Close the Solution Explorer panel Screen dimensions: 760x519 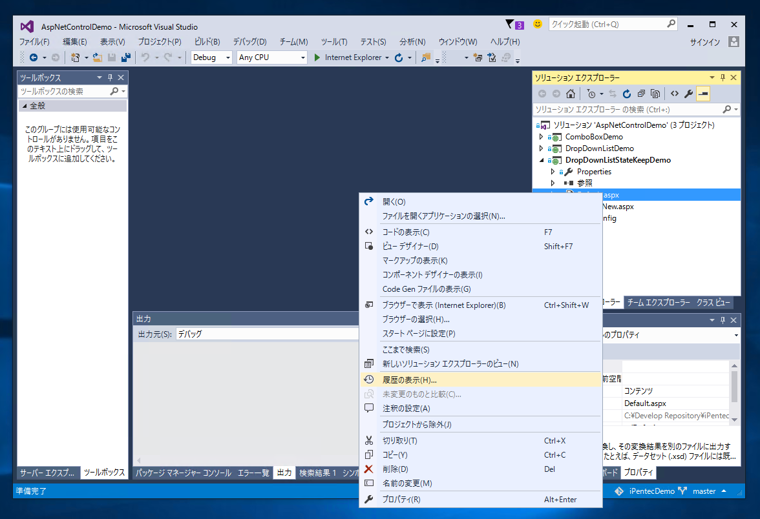[x=733, y=78]
